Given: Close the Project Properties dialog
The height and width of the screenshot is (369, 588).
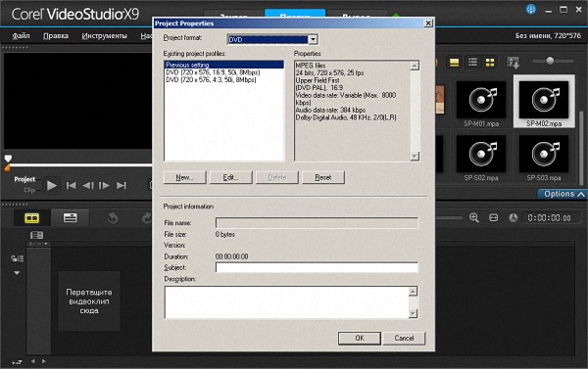Looking at the screenshot, I should 428,23.
